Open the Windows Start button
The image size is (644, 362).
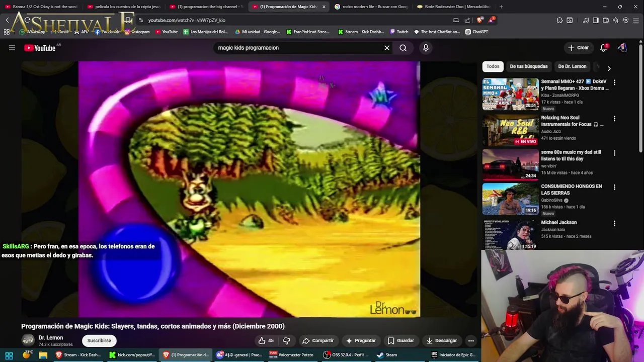(9, 355)
